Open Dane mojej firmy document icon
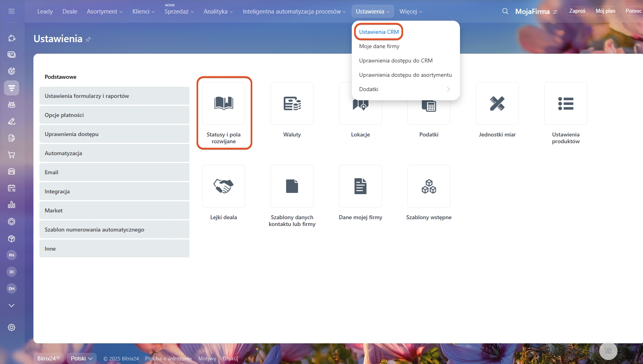This screenshot has width=643, height=364. [360, 186]
